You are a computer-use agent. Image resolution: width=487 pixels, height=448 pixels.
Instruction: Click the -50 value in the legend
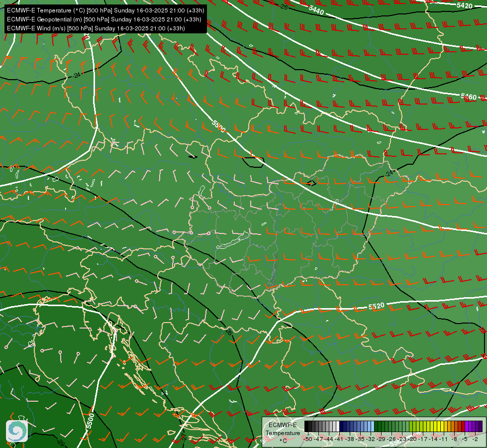point(308,439)
